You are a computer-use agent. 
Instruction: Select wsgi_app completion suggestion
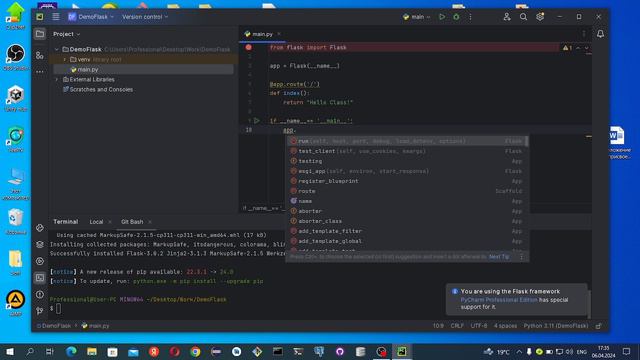coord(405,171)
